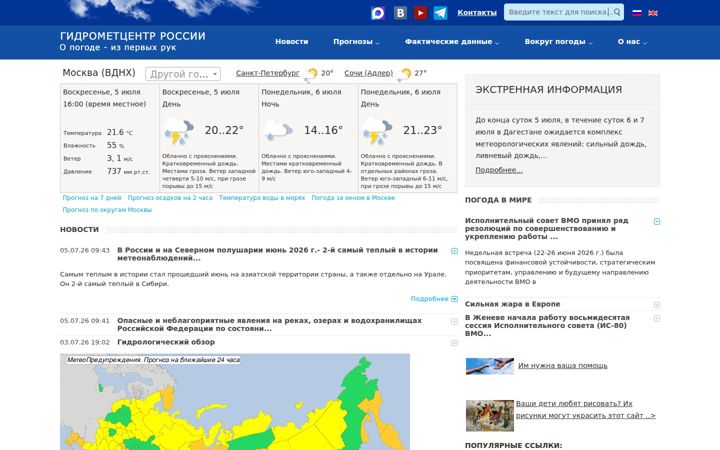The height and width of the screenshot is (450, 720).
Task: Click the Monday day forecast 21..23°
Action: pyautogui.click(x=422, y=130)
